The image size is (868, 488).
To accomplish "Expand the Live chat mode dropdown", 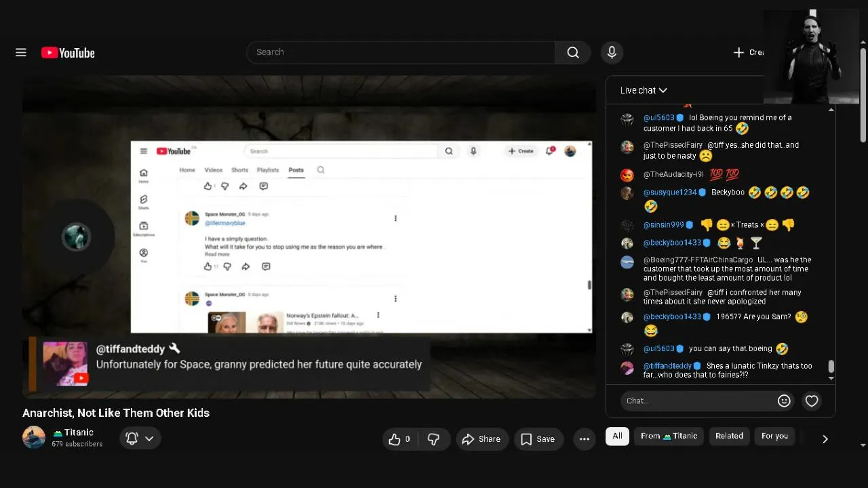I will [644, 90].
